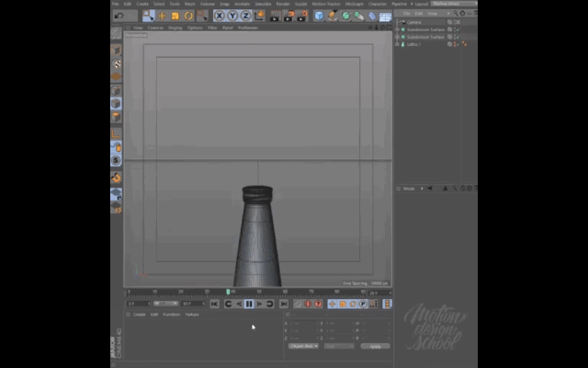
Task: Open the MoGraph menu
Action: [x=354, y=4]
